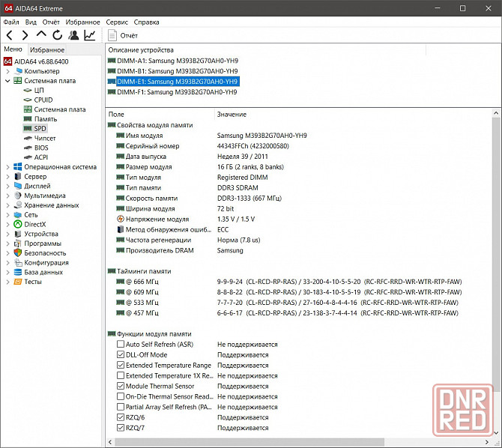
Task: Expand the Компьютер tree node
Action: click(x=7, y=71)
